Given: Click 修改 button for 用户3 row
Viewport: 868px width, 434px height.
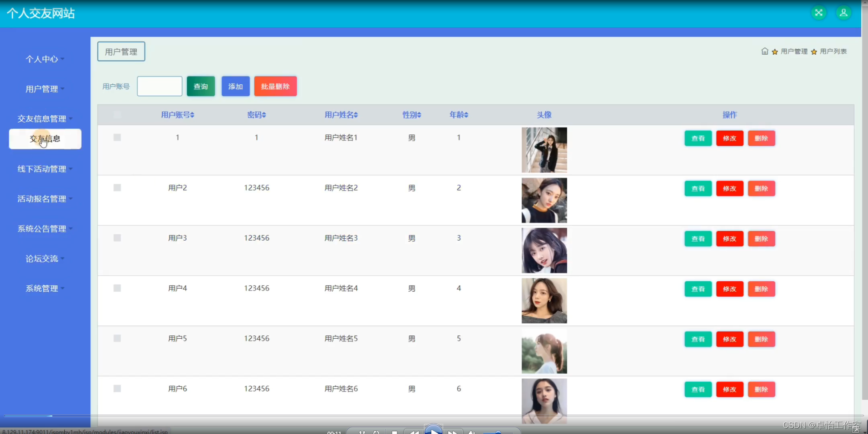Looking at the screenshot, I should [729, 239].
